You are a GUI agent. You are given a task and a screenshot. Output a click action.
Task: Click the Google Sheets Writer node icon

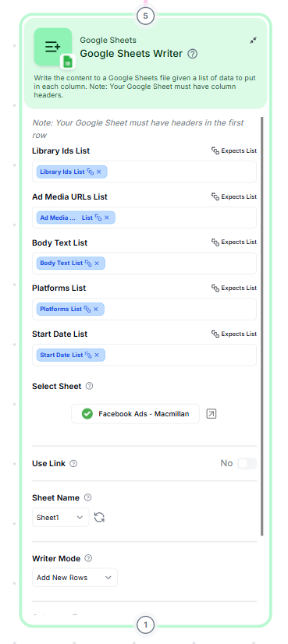pos(53,48)
